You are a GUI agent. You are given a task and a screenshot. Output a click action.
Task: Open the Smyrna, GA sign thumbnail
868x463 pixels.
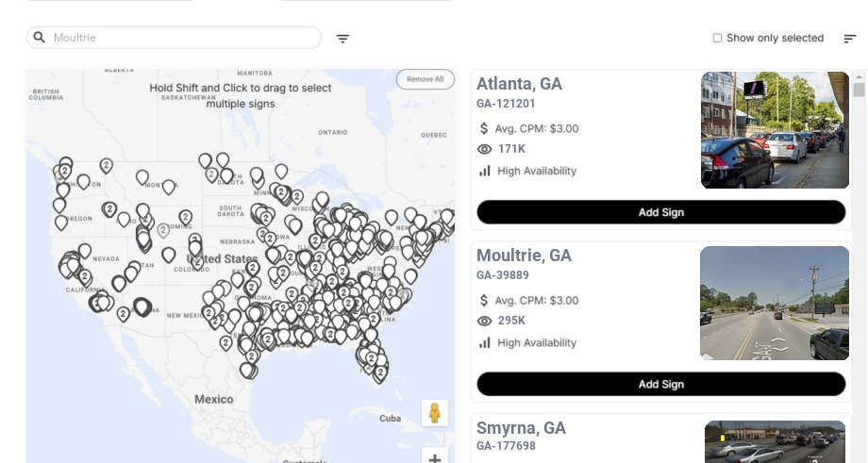pyautogui.click(x=775, y=441)
